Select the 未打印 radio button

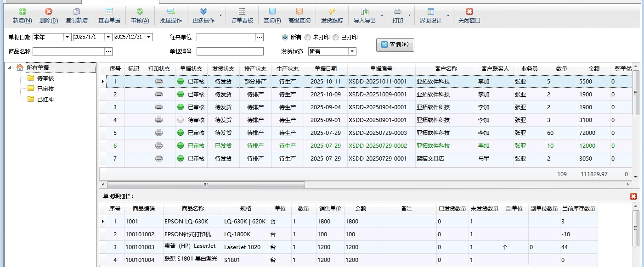coord(308,38)
